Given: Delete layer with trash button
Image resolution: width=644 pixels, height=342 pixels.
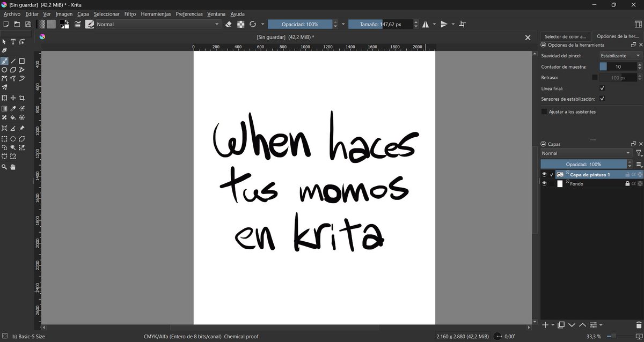Looking at the screenshot, I should tap(638, 325).
